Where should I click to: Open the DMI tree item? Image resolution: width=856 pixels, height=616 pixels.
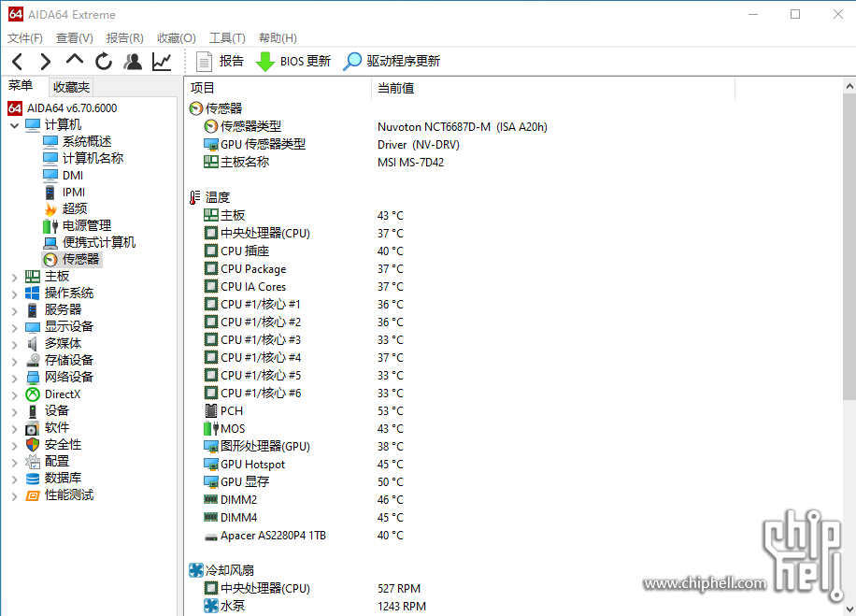[x=63, y=176]
